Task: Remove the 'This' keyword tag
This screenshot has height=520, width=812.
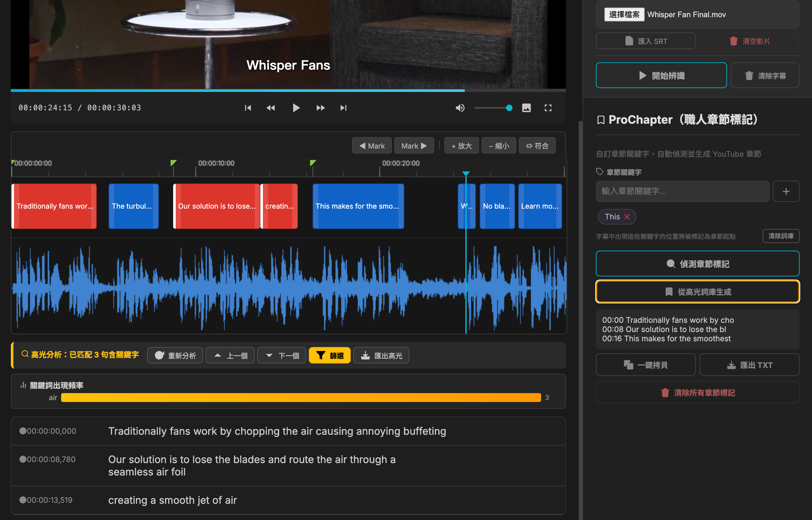Action: point(627,217)
